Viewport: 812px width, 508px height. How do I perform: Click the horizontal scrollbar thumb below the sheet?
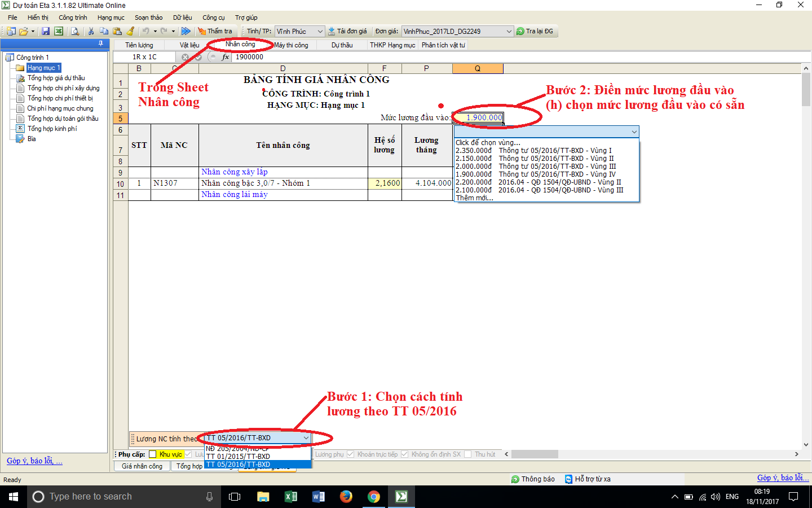click(535, 454)
